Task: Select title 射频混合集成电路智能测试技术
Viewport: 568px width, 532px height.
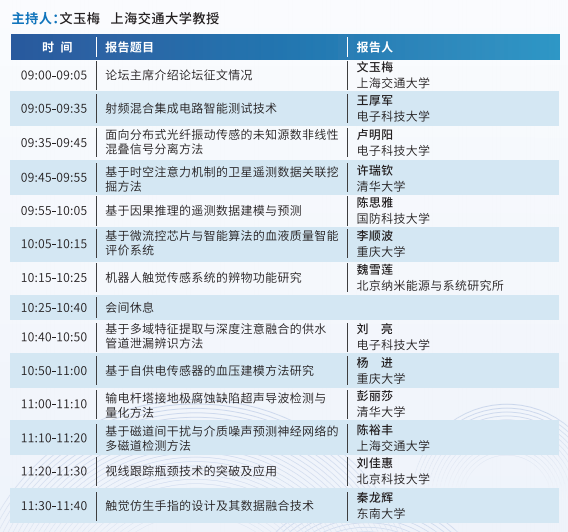Action: click(191, 108)
